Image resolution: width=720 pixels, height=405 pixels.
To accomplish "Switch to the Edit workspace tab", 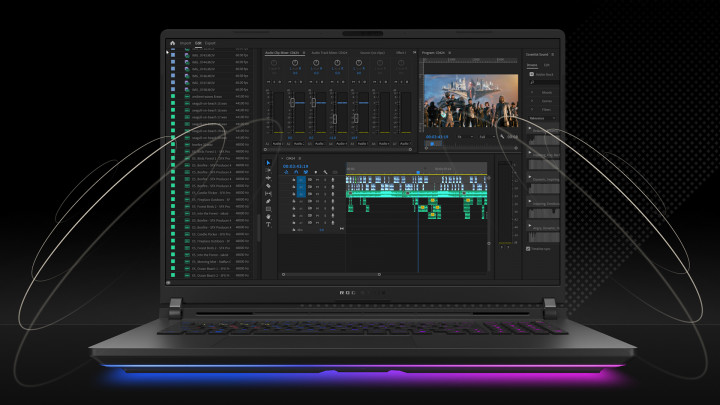I will 198,43.
